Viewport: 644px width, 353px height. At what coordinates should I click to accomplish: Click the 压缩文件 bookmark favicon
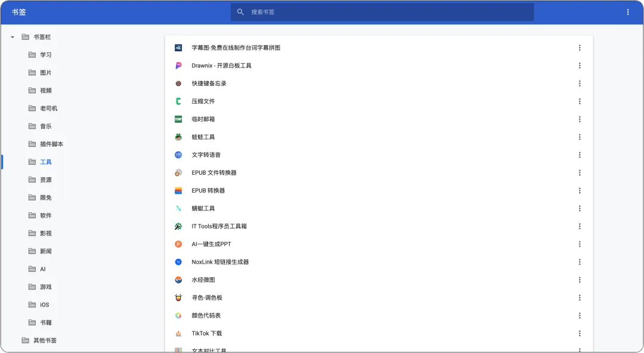coord(178,101)
